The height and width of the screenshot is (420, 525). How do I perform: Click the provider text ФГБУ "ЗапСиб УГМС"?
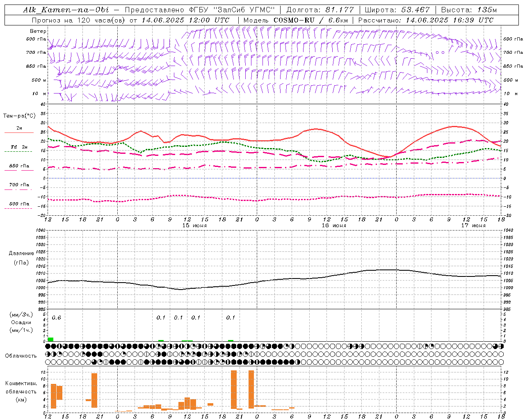point(232,10)
